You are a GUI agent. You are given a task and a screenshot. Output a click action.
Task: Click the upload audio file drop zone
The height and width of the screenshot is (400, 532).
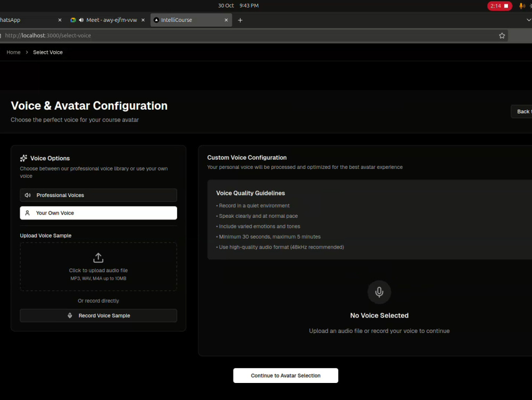[x=98, y=266]
